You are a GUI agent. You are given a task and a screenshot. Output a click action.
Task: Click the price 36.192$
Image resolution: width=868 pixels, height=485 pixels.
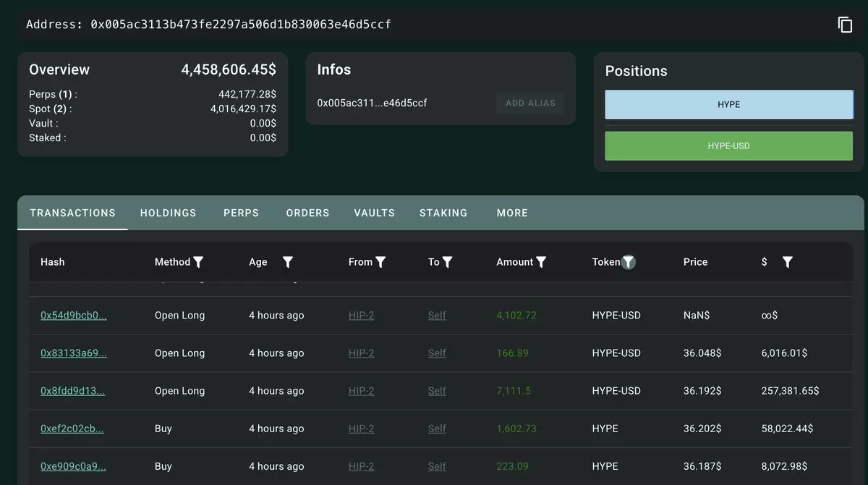702,391
